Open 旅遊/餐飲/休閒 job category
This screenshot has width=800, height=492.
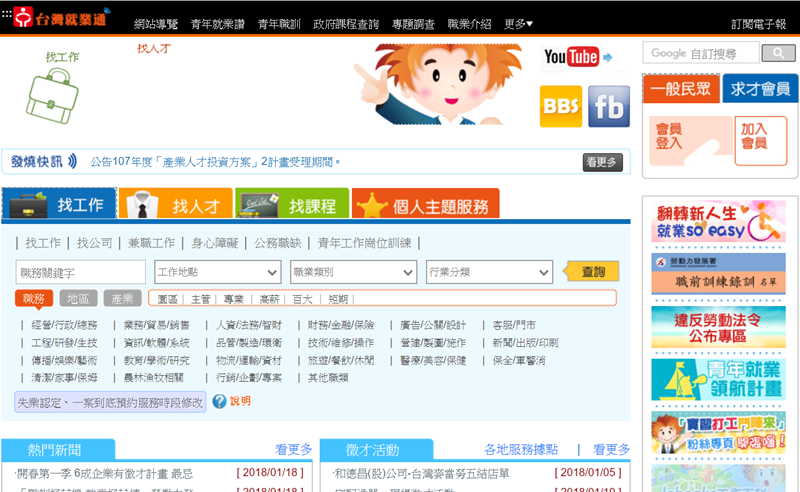tap(341, 360)
